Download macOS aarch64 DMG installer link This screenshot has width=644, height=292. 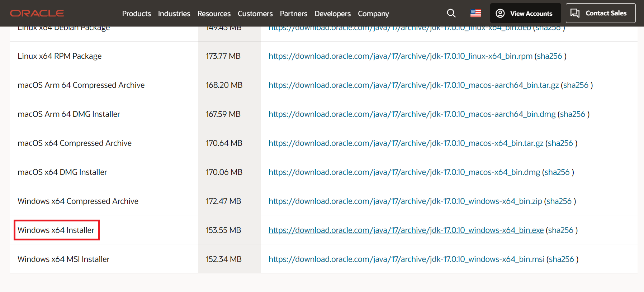(412, 114)
